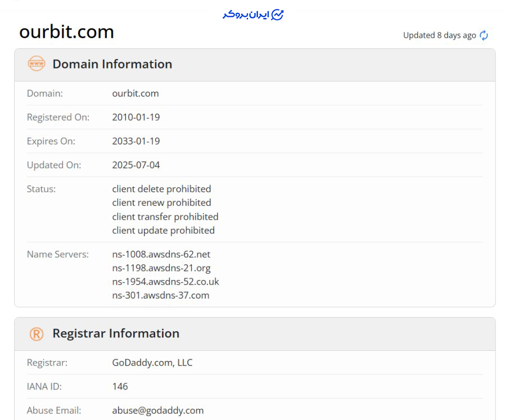This screenshot has width=506, height=420.
Task: Click the IANA ID value 146
Action: [x=120, y=386]
